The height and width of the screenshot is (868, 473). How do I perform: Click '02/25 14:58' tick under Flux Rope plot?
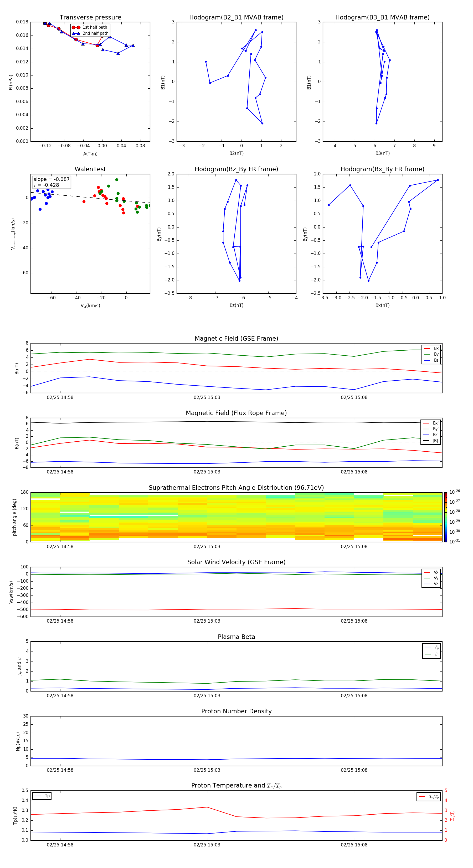pos(60,472)
